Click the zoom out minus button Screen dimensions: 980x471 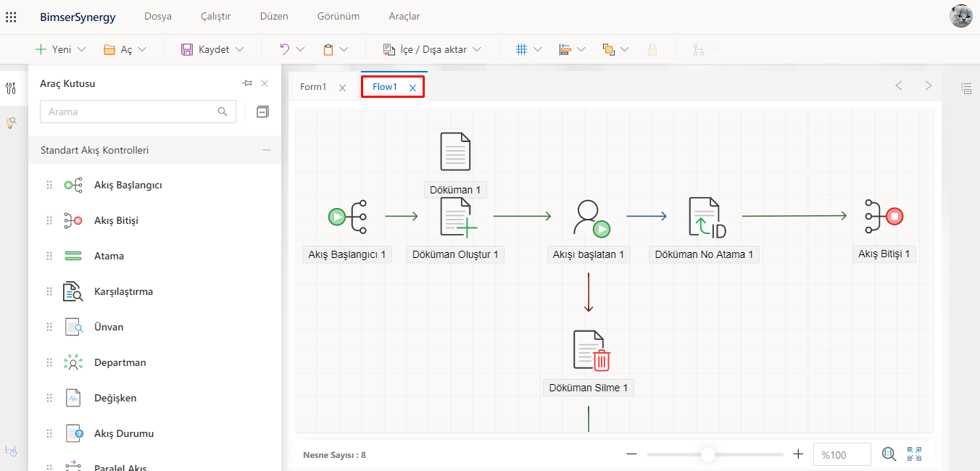point(631,454)
